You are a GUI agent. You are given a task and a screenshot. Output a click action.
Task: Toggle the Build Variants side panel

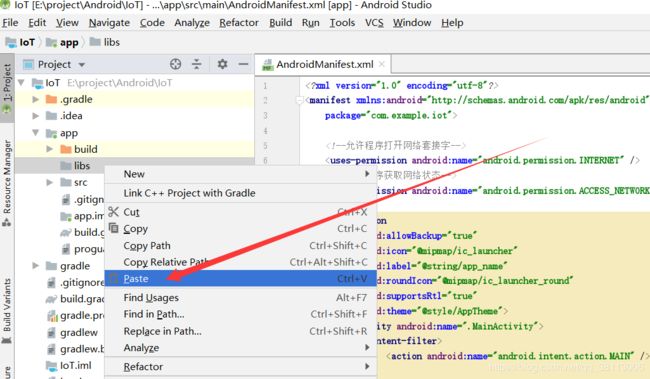click(7, 310)
